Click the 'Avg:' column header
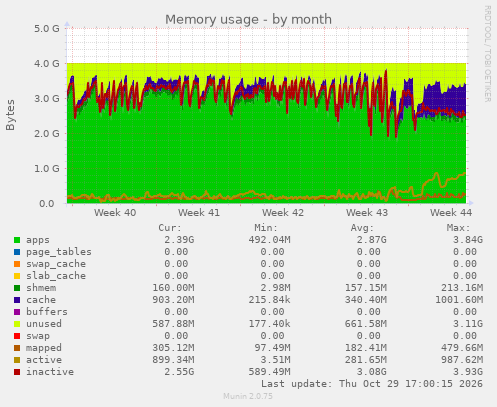This screenshot has width=497, height=407. pyautogui.click(x=362, y=228)
